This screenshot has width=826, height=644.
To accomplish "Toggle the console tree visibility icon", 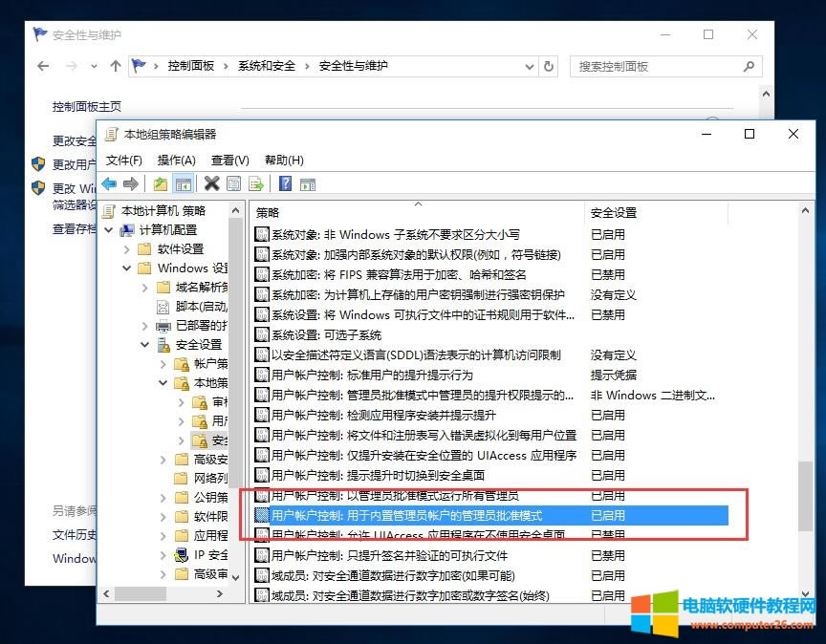I will [184, 182].
